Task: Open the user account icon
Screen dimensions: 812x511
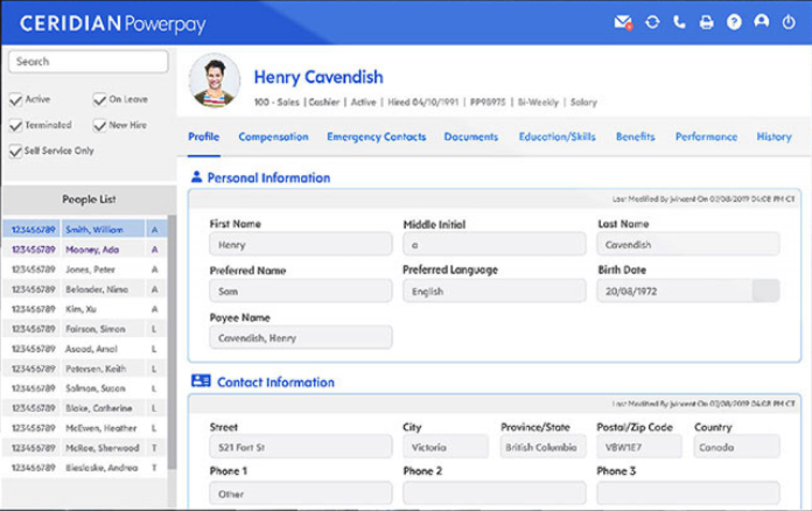Action: click(x=762, y=23)
